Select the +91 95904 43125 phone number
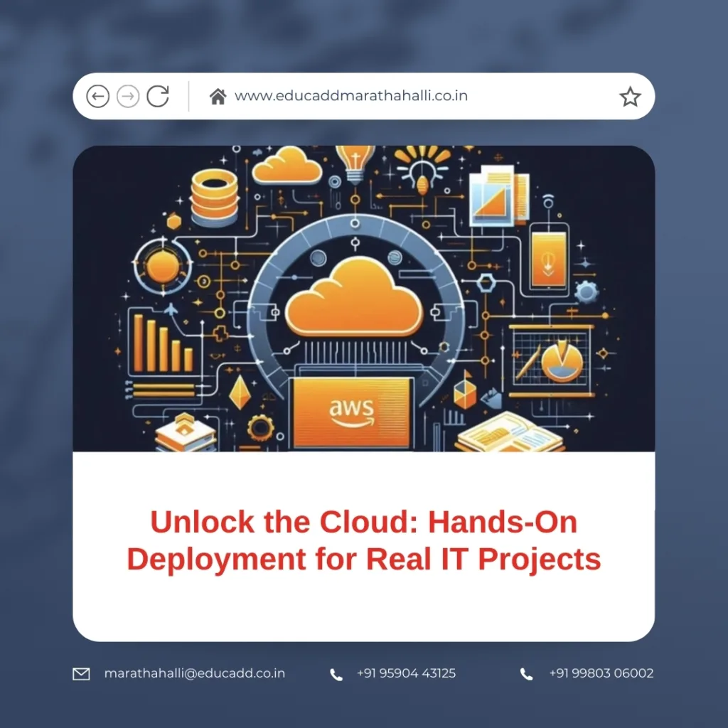This screenshot has width=728, height=728. (406, 673)
